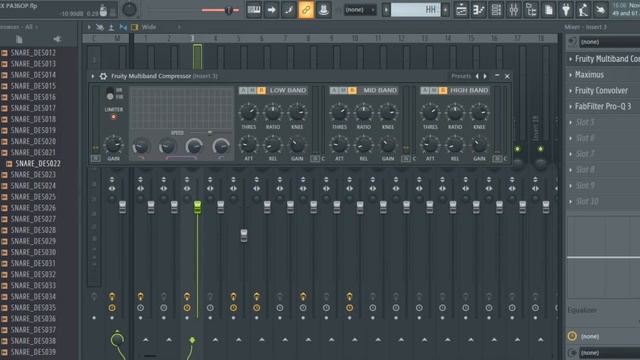640x360 pixels.
Task: Click the MID BAND label button
Action: (x=380, y=90)
